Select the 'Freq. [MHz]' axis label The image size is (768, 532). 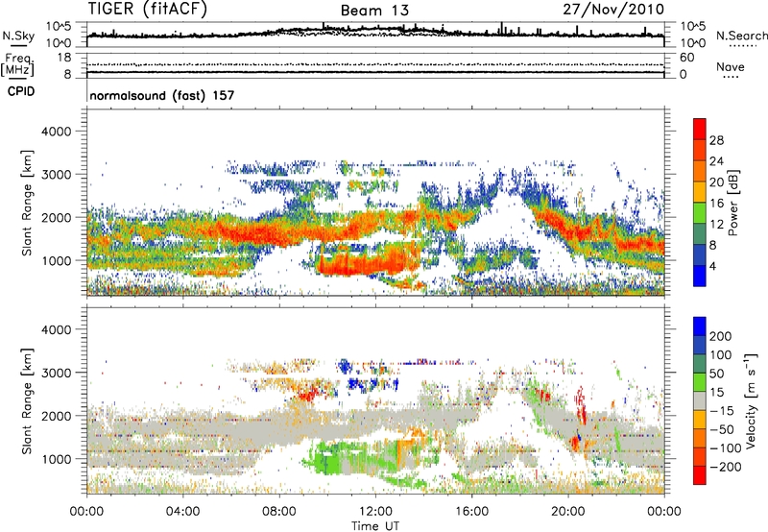pos(17,64)
